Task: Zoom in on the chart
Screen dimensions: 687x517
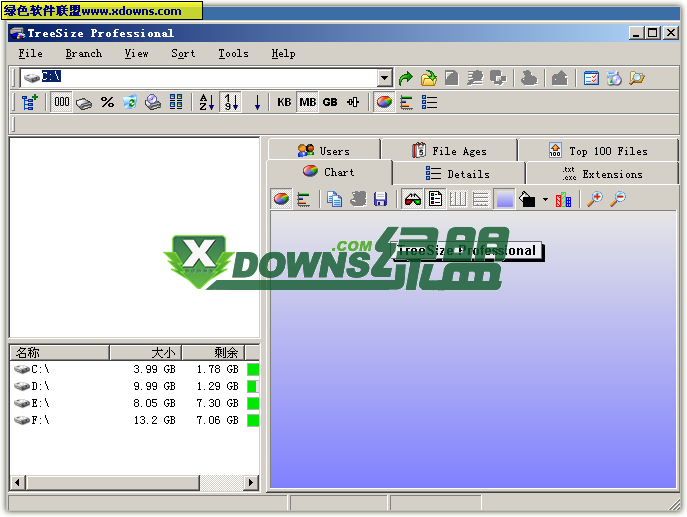Action: 595,199
